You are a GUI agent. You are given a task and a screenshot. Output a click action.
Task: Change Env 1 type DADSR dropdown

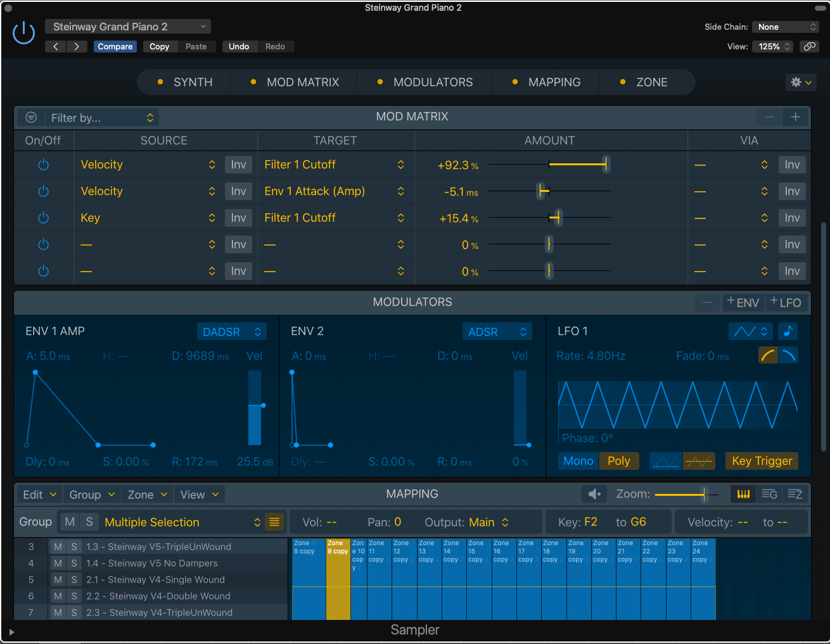(x=232, y=331)
